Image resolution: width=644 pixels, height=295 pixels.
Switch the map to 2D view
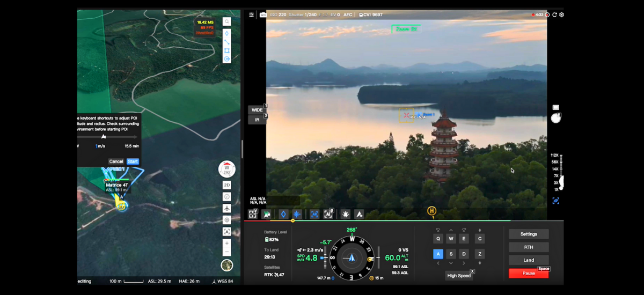click(x=227, y=185)
